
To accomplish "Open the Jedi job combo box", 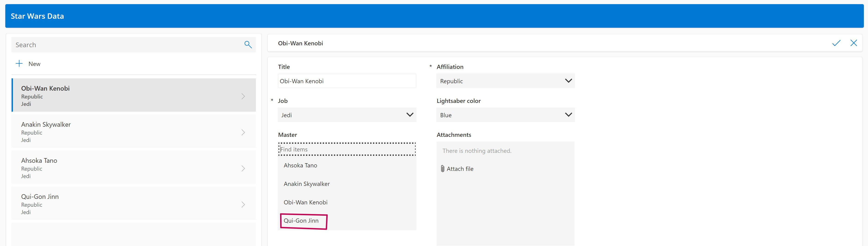I will click(x=347, y=115).
